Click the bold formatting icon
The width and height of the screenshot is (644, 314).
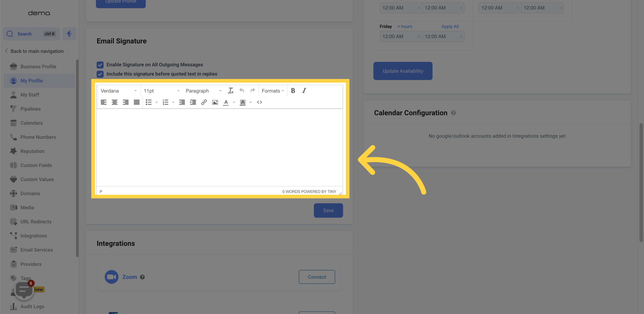click(x=293, y=90)
